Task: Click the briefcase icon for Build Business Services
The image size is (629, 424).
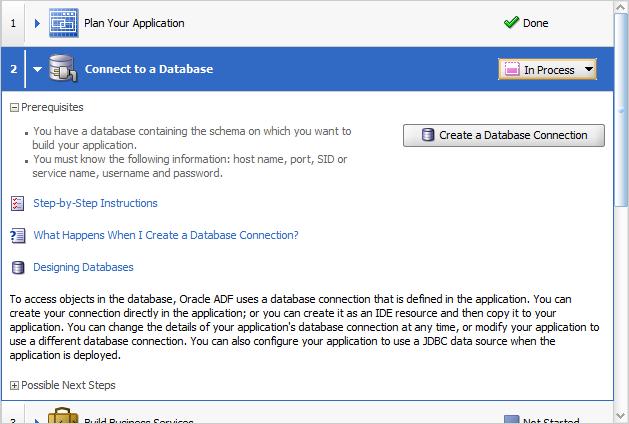Action: 63,416
